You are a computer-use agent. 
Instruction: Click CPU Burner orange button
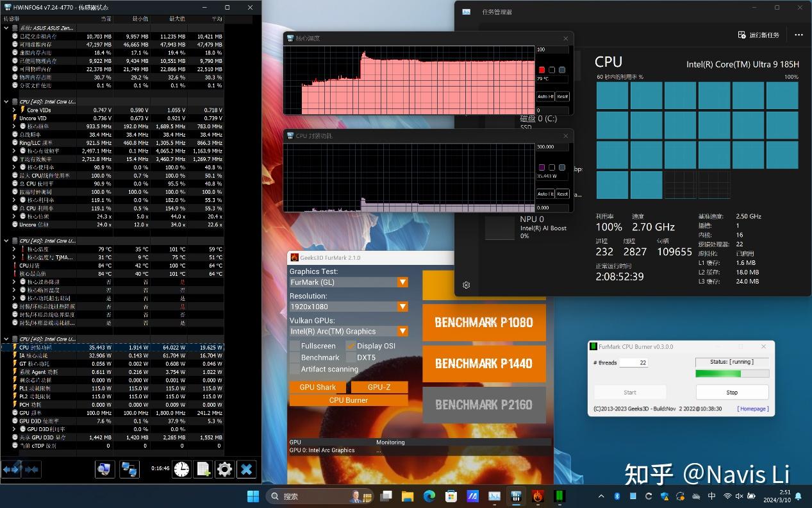pos(349,400)
